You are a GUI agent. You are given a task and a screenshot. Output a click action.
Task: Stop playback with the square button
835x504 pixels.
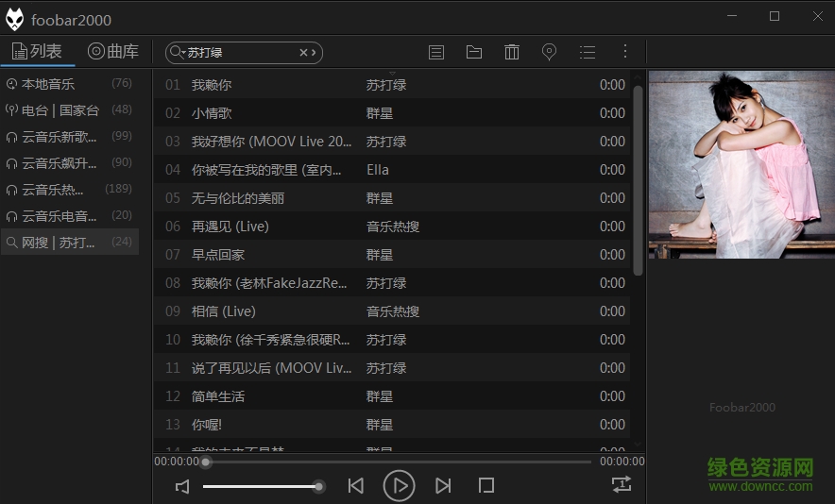pos(486,485)
